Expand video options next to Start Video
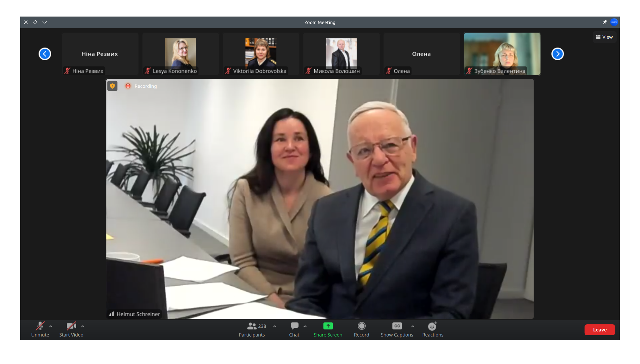This screenshot has width=640, height=364. coord(83,326)
